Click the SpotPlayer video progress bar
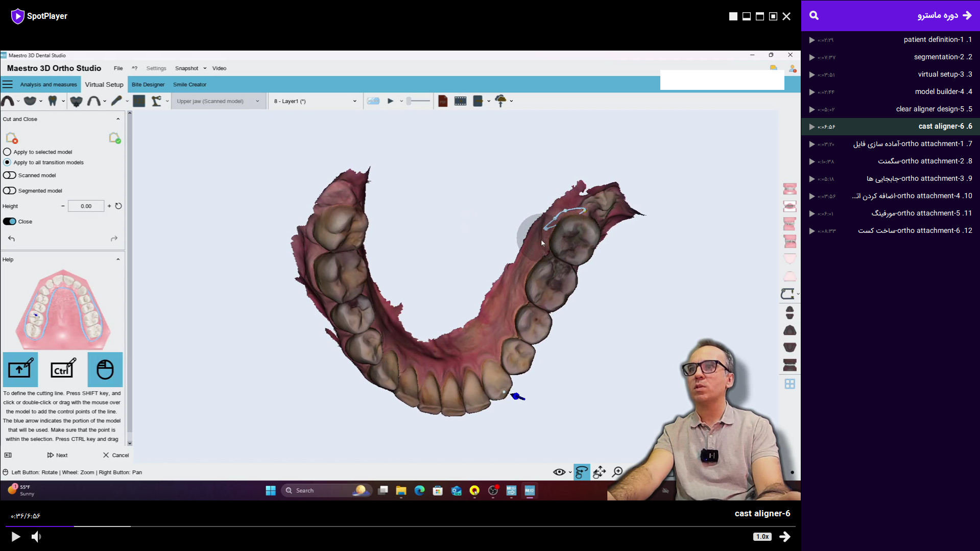 tap(400, 526)
